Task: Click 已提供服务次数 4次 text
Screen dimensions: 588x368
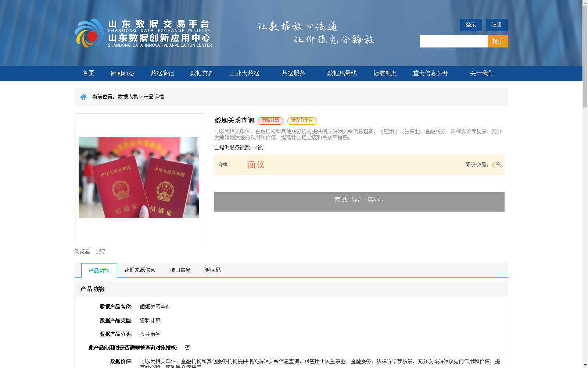Action: [239, 148]
